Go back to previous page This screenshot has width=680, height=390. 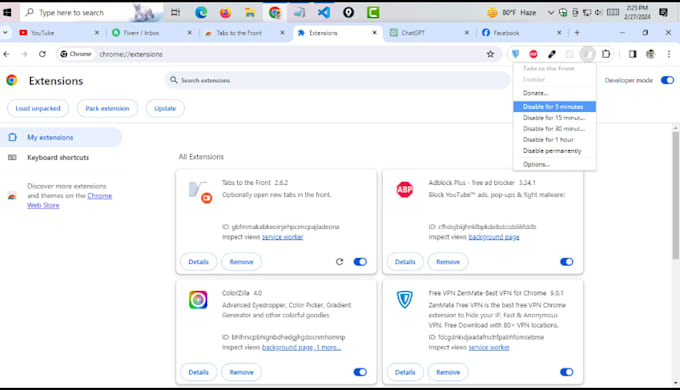click(x=7, y=54)
